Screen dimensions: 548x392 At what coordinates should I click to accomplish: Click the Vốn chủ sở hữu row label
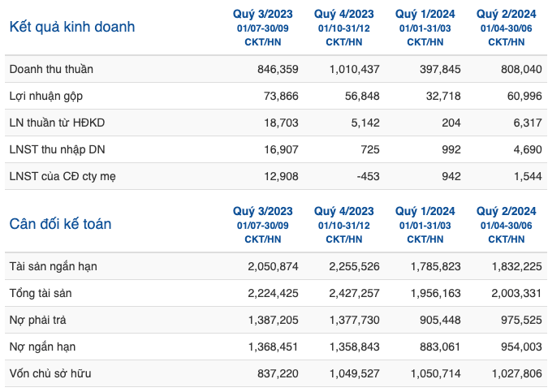[x=50, y=373]
